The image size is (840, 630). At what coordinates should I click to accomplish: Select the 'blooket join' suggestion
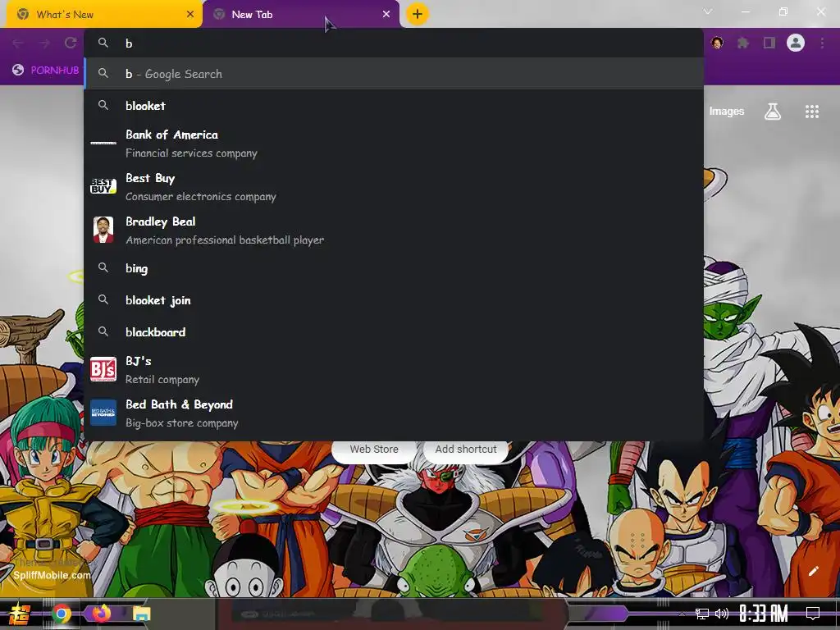tap(394, 300)
